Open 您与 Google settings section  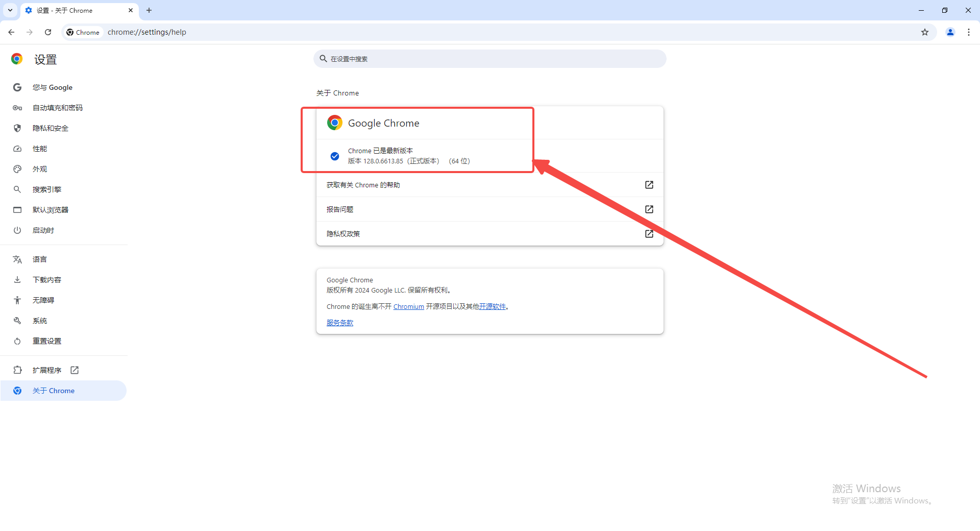64,87
